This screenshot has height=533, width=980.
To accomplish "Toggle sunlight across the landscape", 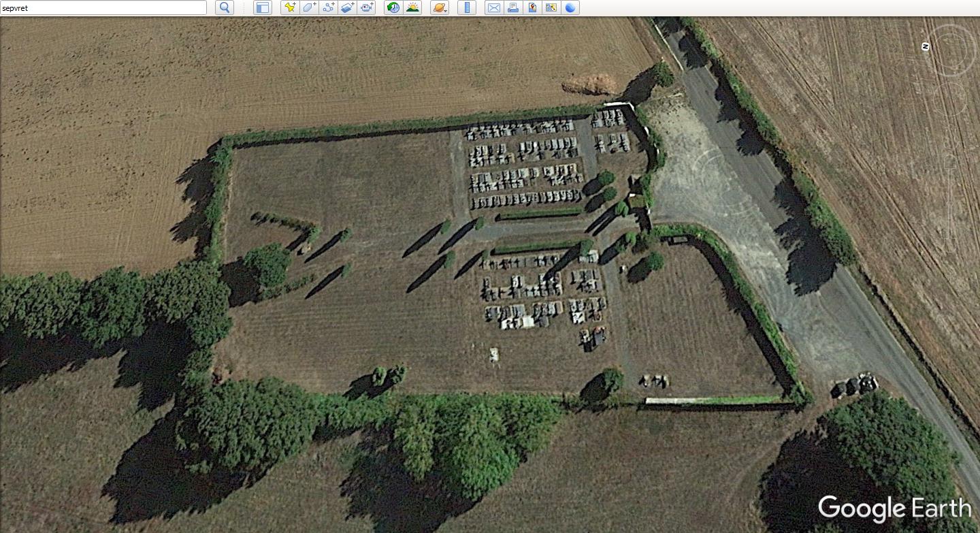I will tap(412, 7).
